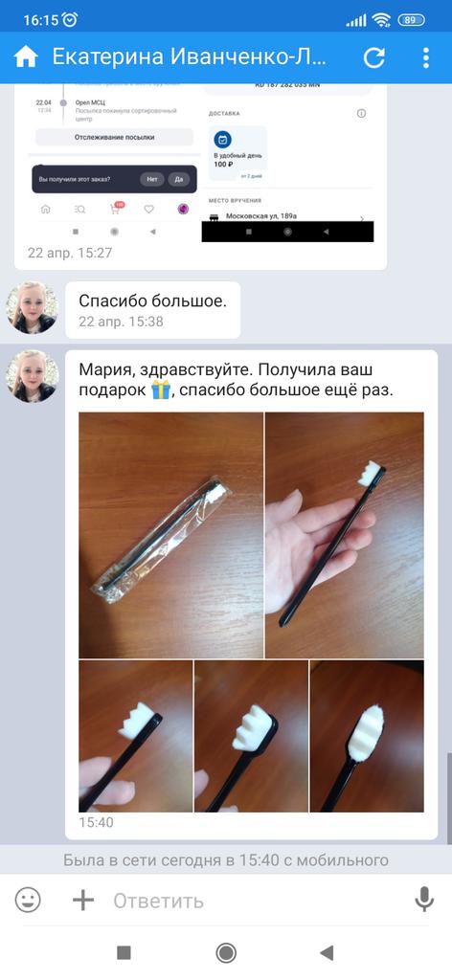Click the chat scrollbar on right edge

click(x=449, y=799)
